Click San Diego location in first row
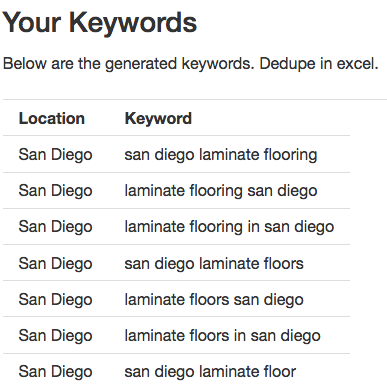 (55, 155)
